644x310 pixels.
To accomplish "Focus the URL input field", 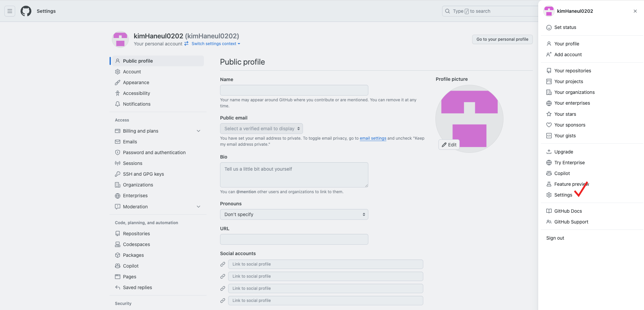I will pos(294,239).
